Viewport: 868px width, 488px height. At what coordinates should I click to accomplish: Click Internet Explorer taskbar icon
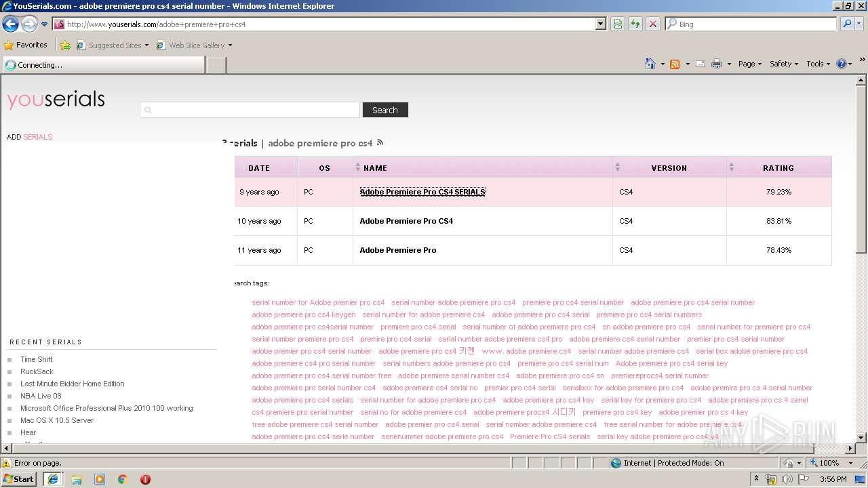click(52, 479)
